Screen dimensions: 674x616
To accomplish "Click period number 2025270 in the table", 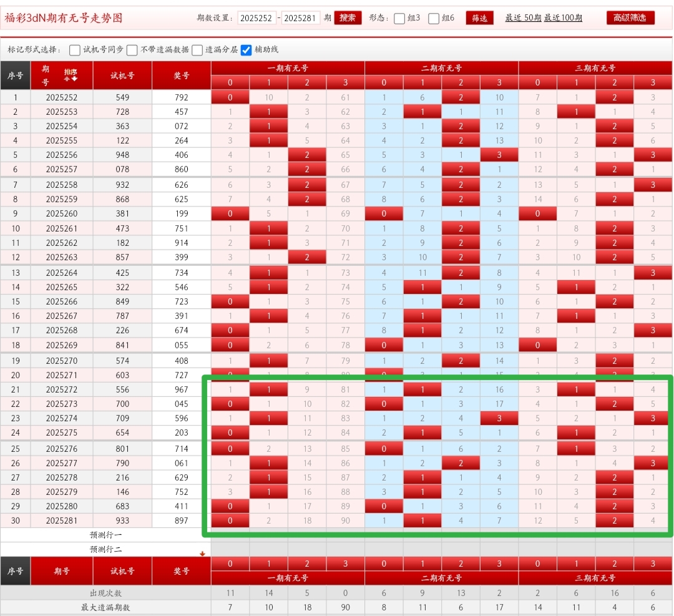I will (62, 361).
